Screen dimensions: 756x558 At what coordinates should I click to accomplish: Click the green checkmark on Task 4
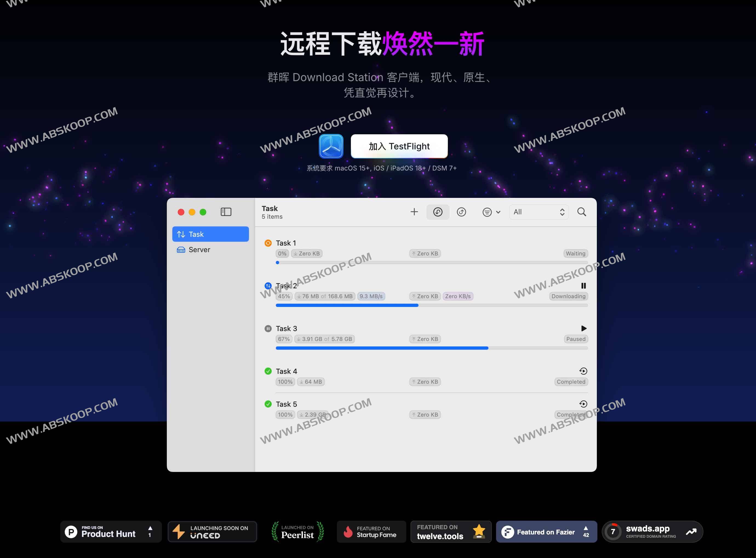[268, 371]
